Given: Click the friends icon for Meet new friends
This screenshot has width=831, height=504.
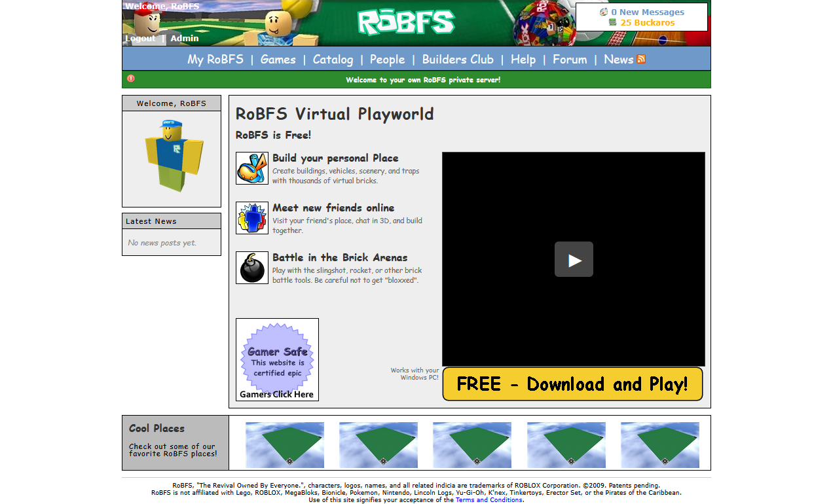Looking at the screenshot, I should (x=252, y=218).
